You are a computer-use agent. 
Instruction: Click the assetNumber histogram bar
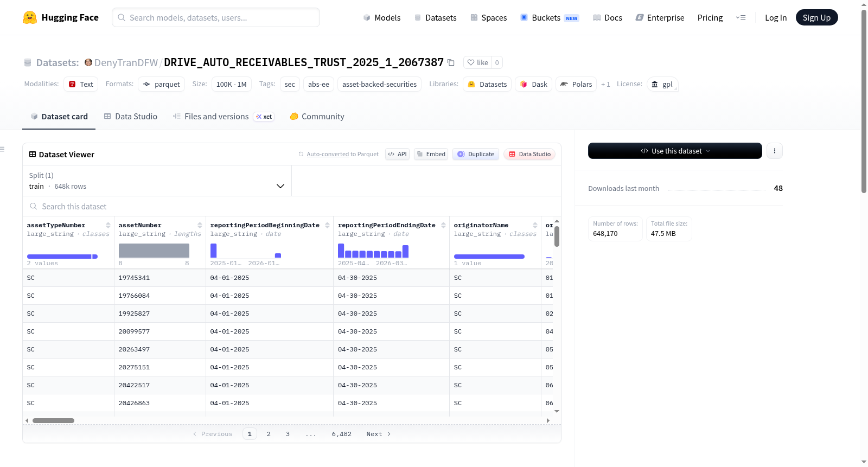(x=154, y=251)
